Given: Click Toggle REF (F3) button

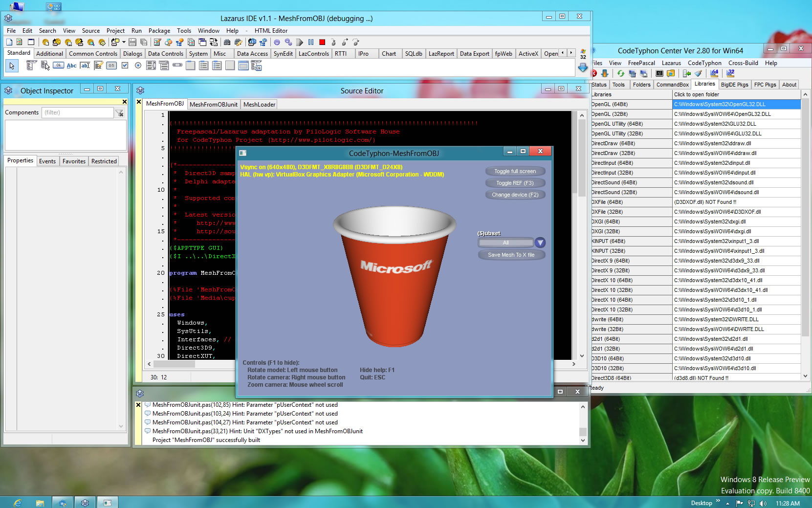Looking at the screenshot, I should (x=515, y=183).
